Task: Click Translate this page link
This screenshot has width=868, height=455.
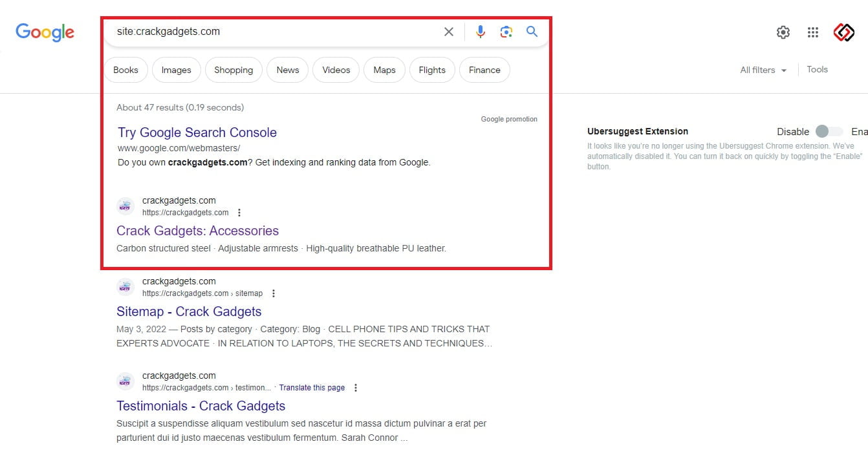Action: click(x=312, y=388)
